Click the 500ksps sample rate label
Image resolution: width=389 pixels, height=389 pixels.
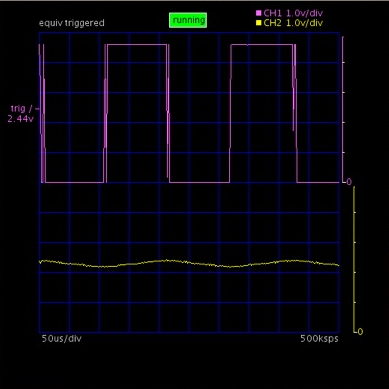click(x=319, y=339)
